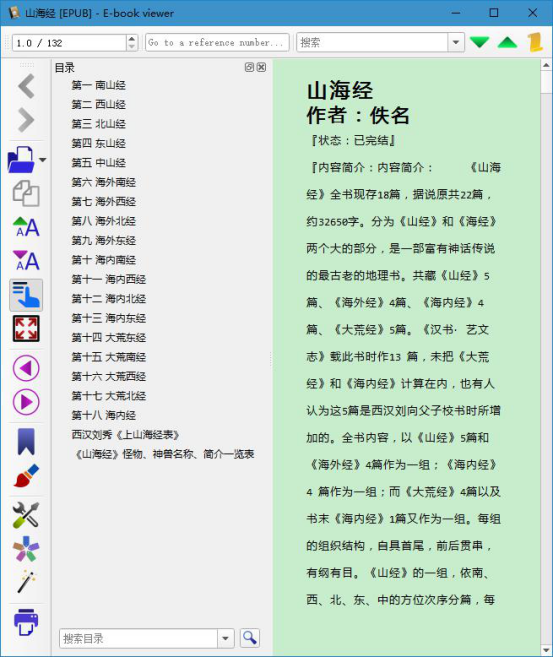
Task: Decrease font size with the smaller A icon
Action: pos(26,260)
